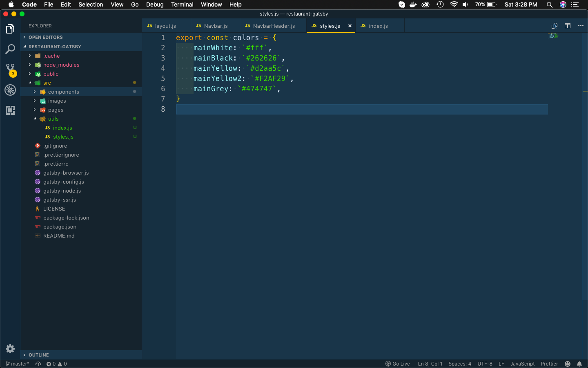Viewport: 588px width, 368px height.
Task: Open Source Control view with 3 changes
Action: [x=10, y=70]
